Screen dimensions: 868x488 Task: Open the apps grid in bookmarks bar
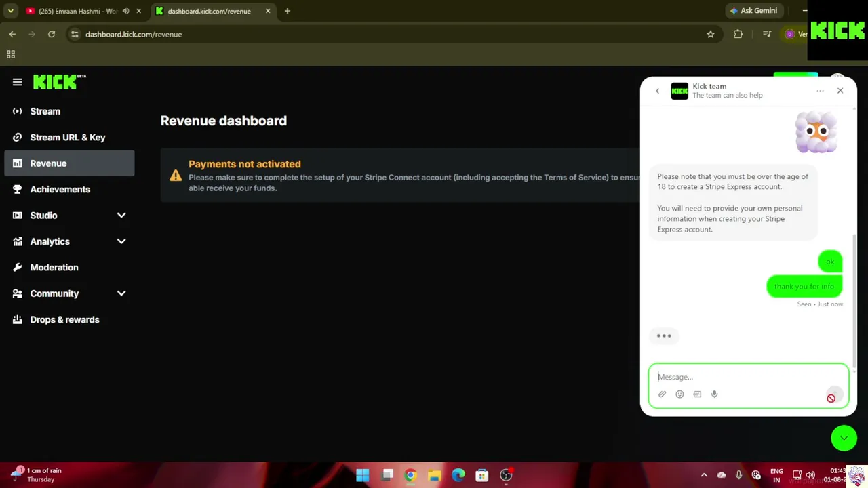(10, 54)
